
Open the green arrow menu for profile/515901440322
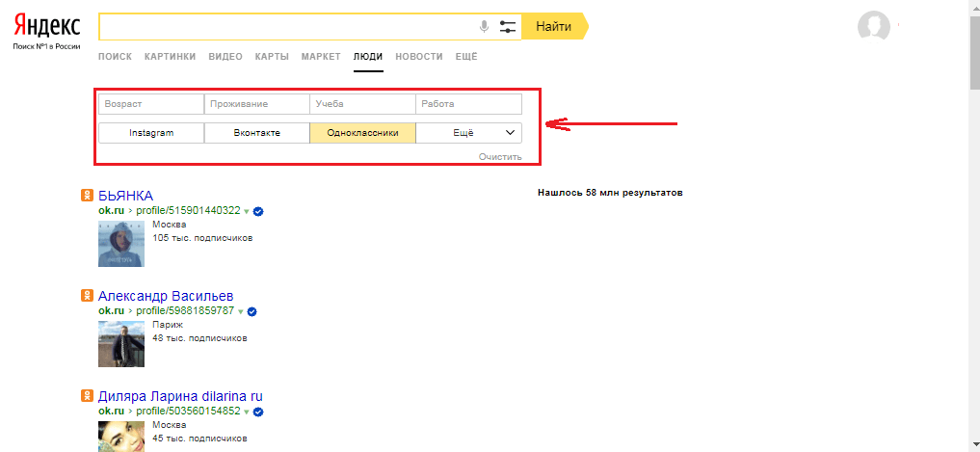247,212
